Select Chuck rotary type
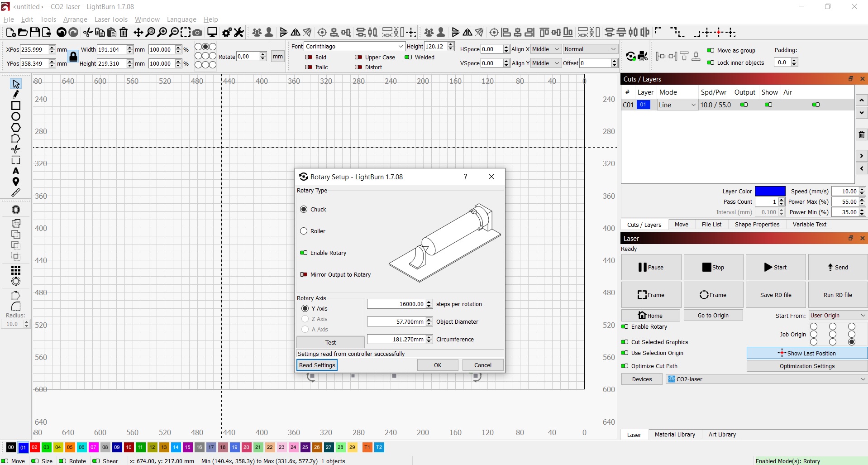Viewport: 868px width, 465px height. point(313,209)
